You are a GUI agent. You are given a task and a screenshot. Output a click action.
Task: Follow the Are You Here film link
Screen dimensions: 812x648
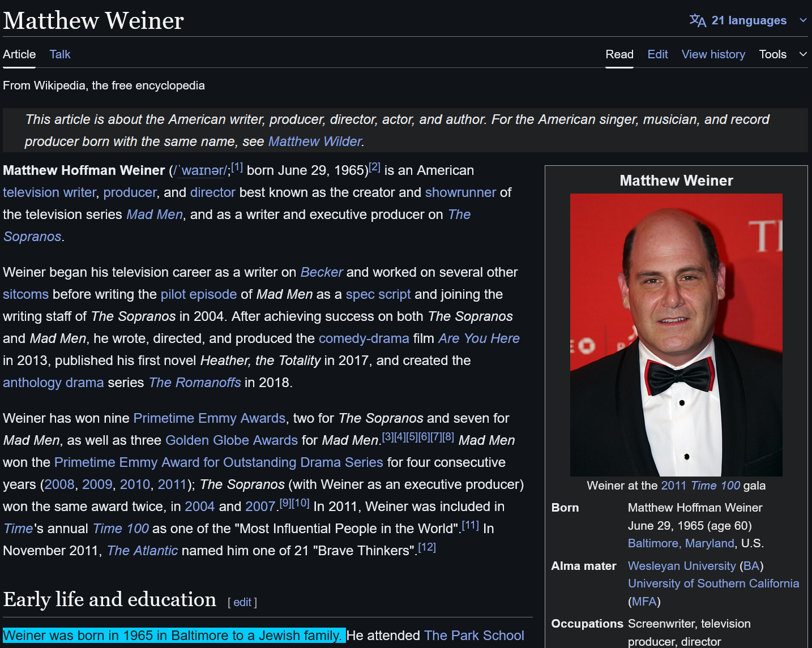pyautogui.click(x=479, y=338)
